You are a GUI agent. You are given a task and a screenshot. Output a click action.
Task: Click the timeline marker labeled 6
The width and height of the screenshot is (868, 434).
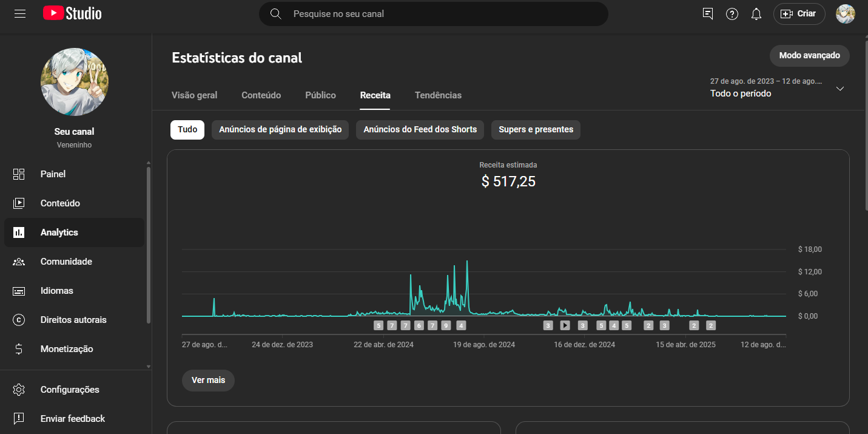(419, 325)
